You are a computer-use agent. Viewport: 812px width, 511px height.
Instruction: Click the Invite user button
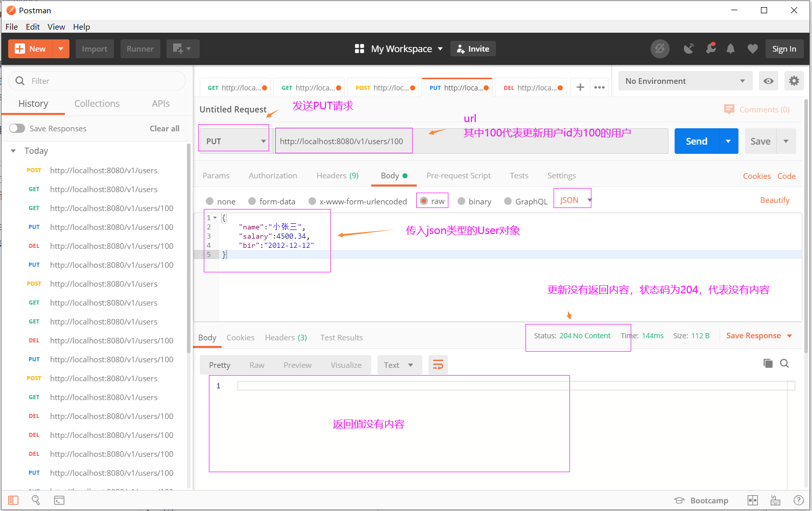[x=473, y=49]
